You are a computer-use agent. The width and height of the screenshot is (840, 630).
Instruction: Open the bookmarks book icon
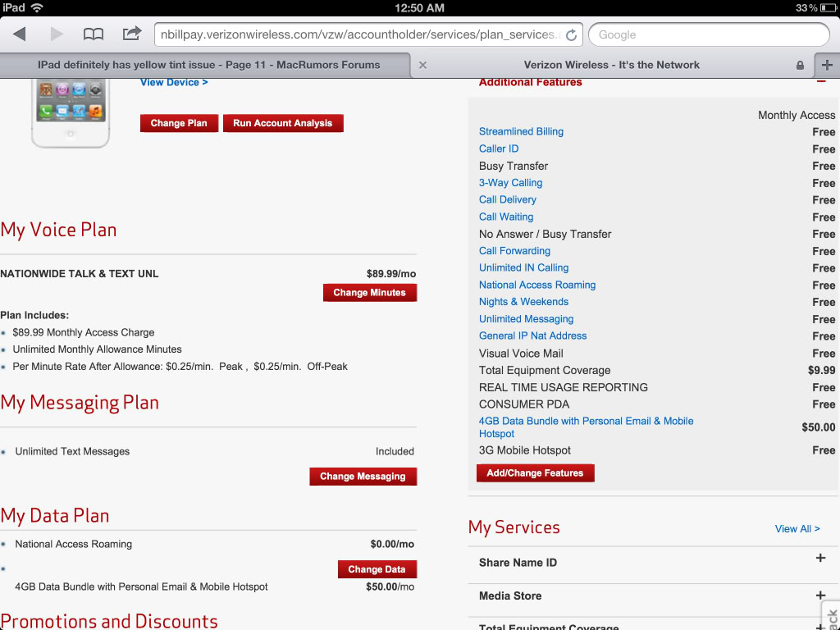click(94, 34)
